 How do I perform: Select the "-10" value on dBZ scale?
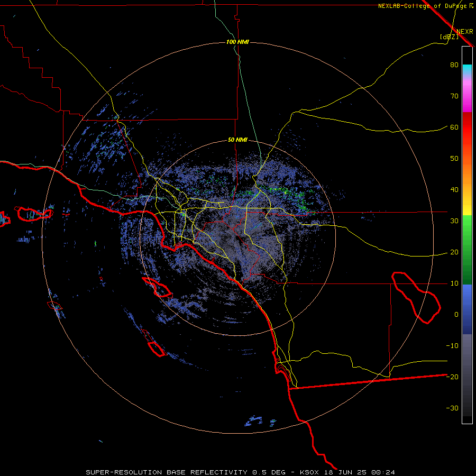(x=452, y=346)
